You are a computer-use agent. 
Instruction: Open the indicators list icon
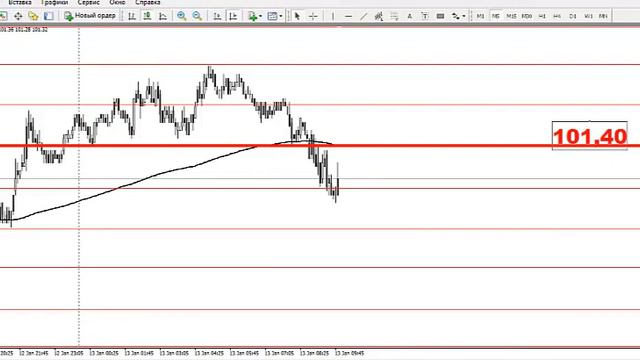pos(253,16)
